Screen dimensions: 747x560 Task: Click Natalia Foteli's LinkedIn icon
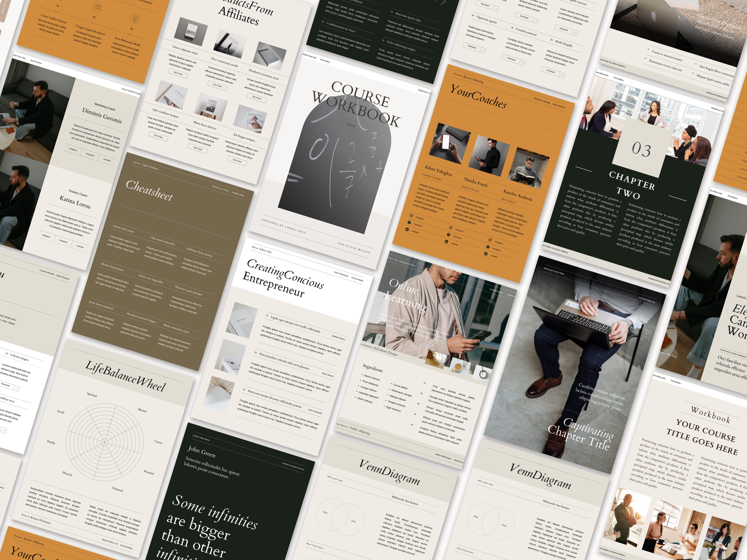(x=446, y=241)
